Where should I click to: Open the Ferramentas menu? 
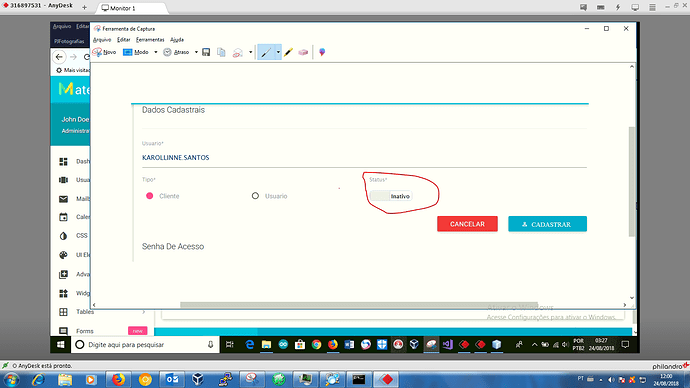pyautogui.click(x=150, y=40)
